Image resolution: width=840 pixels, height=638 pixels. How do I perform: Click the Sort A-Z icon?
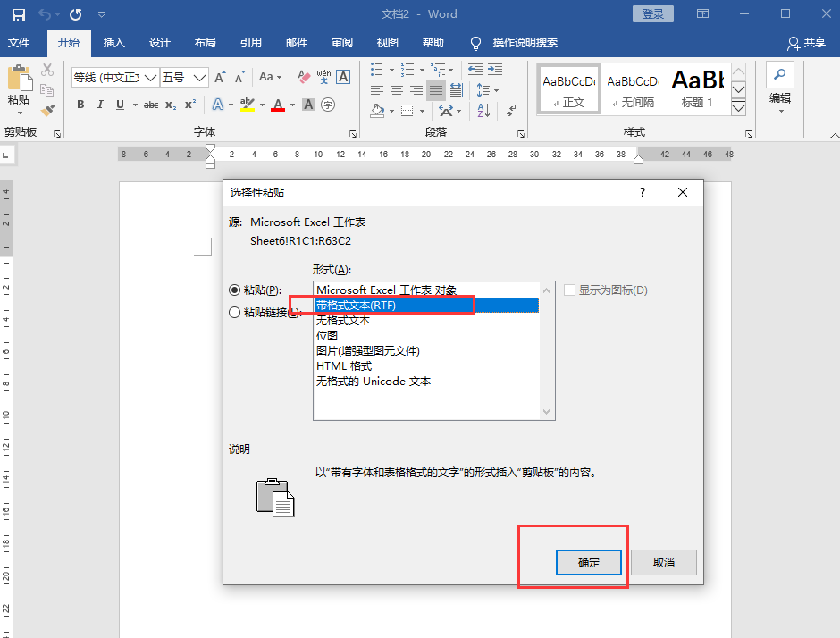(483, 111)
